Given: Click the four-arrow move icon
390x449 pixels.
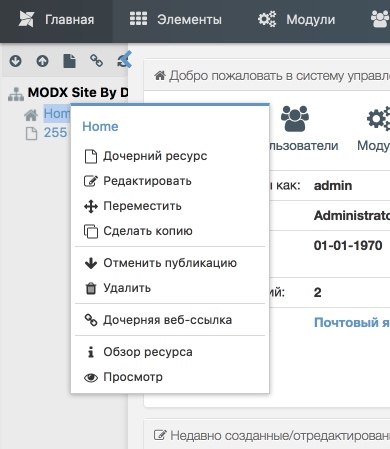Looking at the screenshot, I should pos(91,206).
